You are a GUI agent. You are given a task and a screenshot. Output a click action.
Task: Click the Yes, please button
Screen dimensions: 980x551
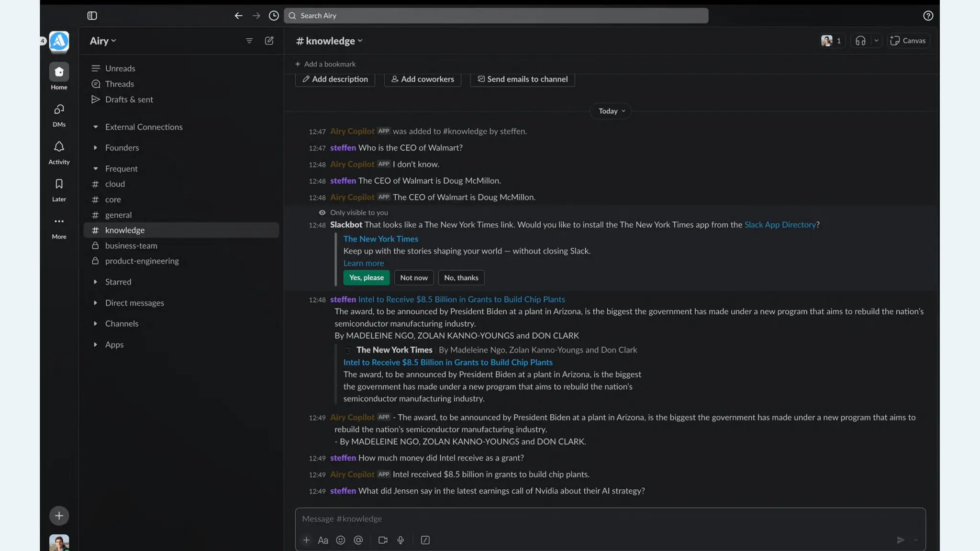point(367,277)
